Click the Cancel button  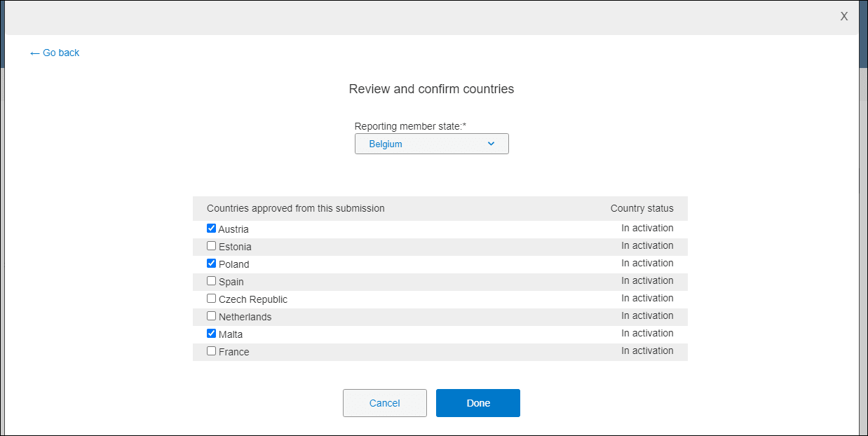click(384, 402)
